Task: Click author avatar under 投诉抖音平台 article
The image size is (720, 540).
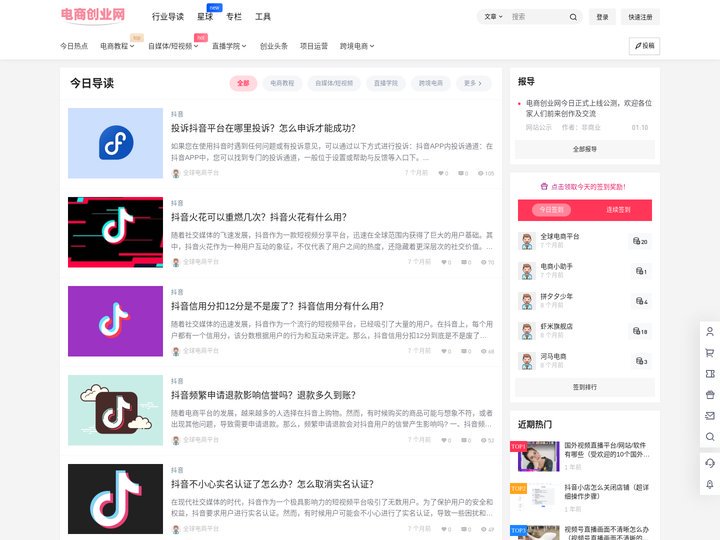Action: 175,173
